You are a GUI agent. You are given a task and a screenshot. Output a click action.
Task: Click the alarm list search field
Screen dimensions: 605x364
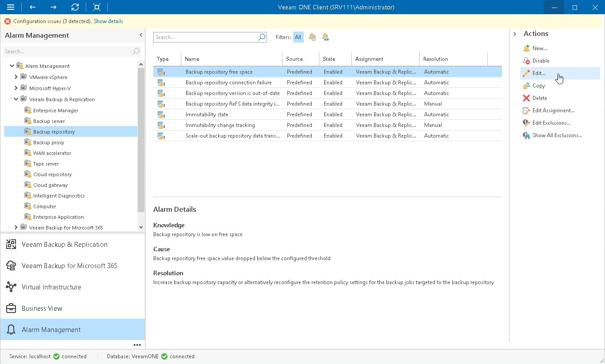point(207,37)
